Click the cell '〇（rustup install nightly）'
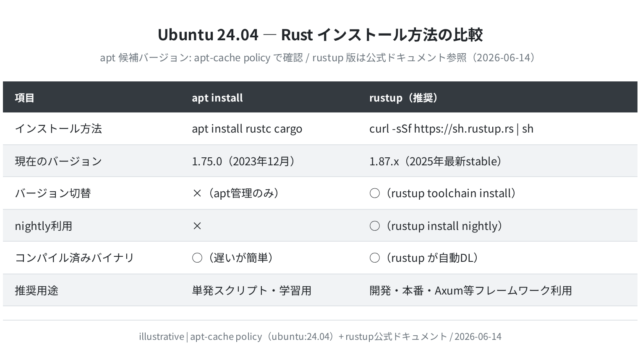The width and height of the screenshot is (640, 360). [436, 226]
